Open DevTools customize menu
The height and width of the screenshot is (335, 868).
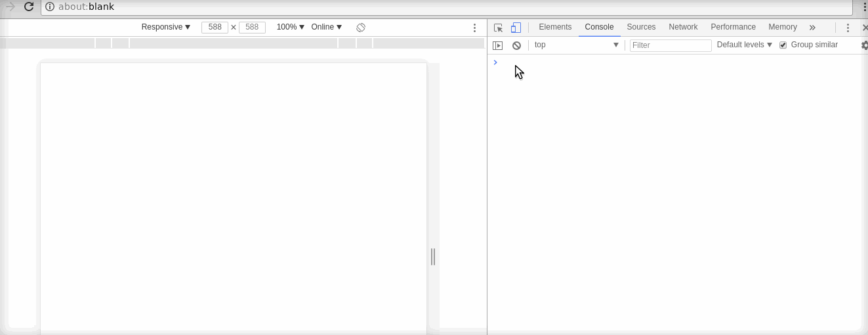coord(848,28)
